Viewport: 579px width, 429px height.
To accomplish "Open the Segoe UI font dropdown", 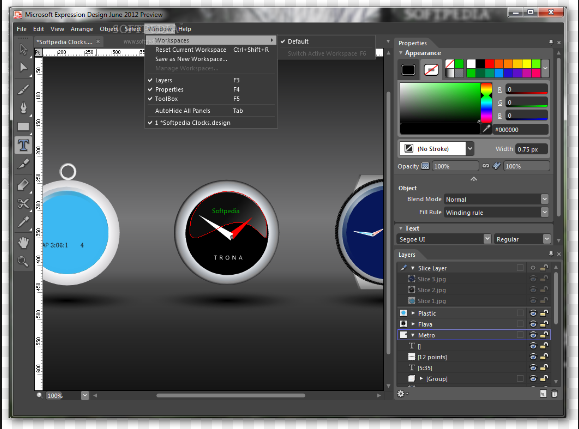I will pyautogui.click(x=487, y=239).
